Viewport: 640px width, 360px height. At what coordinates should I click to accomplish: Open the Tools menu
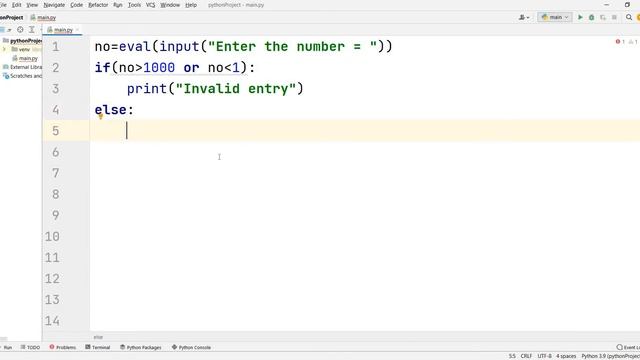point(134,5)
